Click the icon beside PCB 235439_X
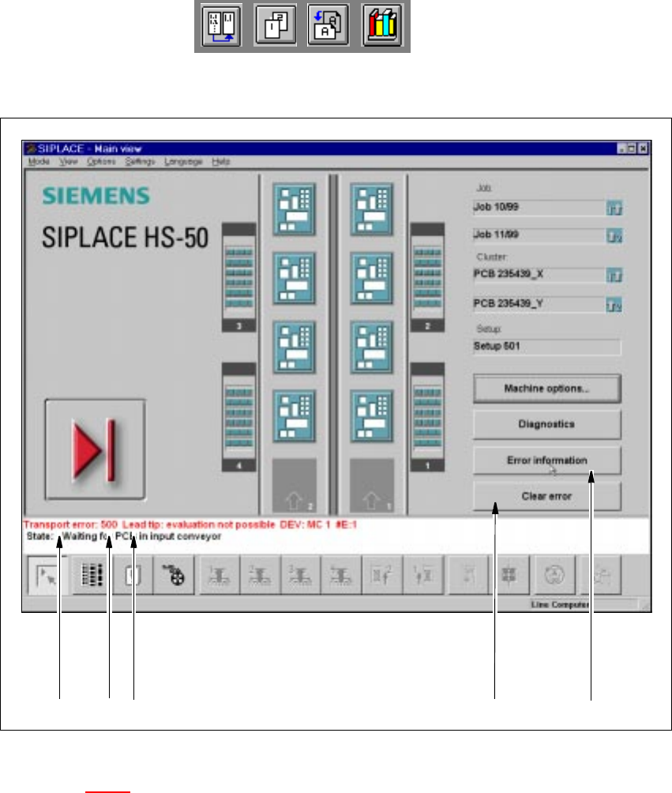This screenshot has height=793, width=672. [614, 275]
